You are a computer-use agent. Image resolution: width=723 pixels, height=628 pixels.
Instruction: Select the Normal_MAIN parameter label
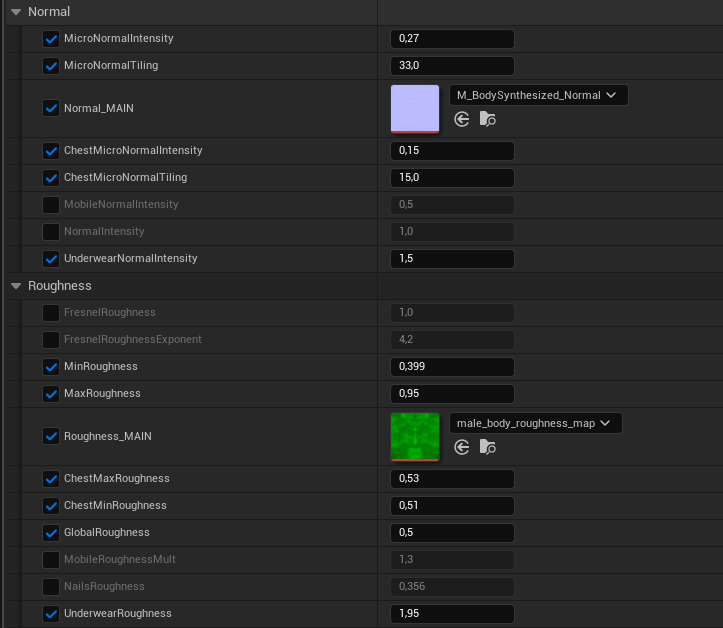pyautogui.click(x=99, y=108)
